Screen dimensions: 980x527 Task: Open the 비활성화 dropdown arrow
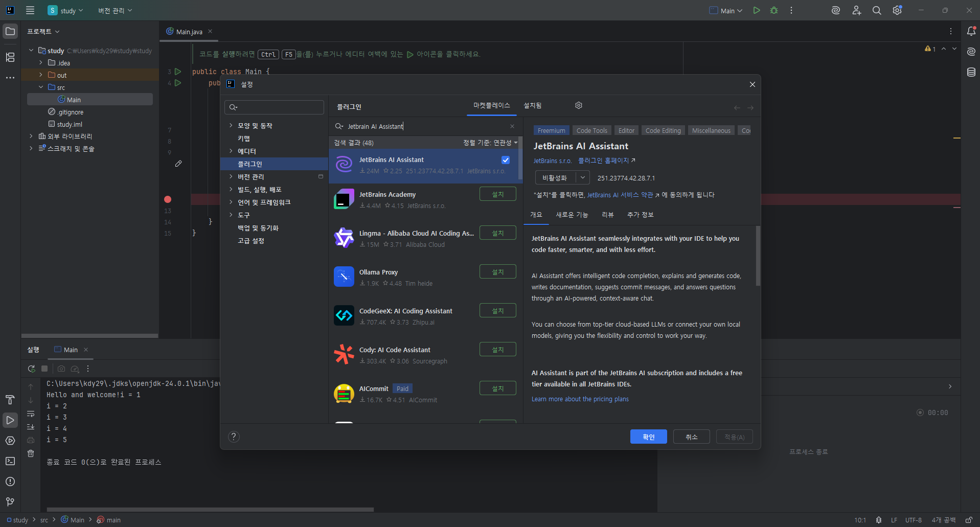(x=583, y=177)
